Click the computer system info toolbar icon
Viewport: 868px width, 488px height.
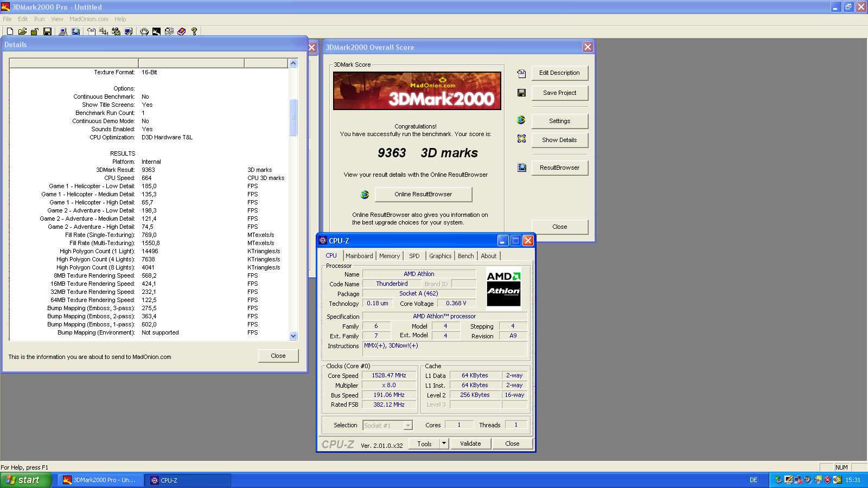[x=63, y=31]
